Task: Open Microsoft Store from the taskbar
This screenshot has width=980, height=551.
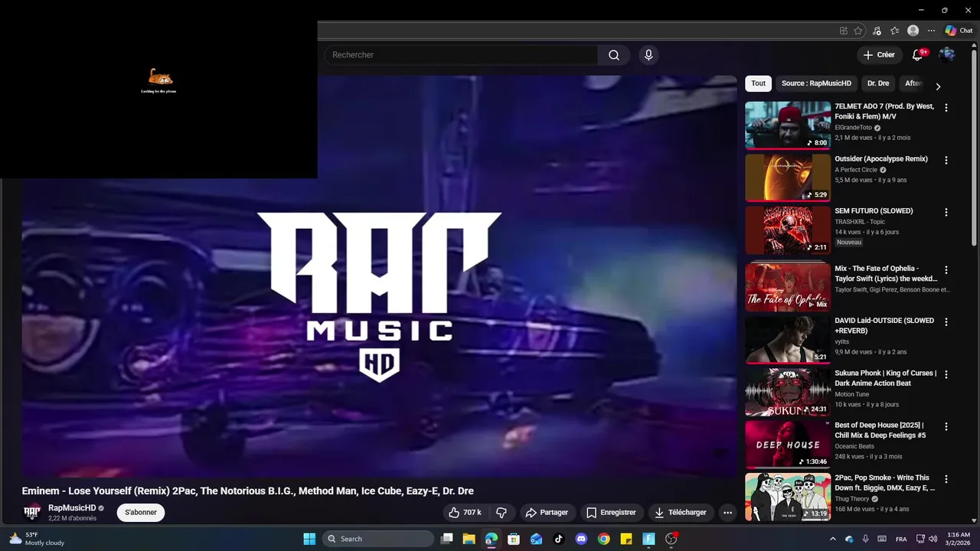Action: pos(514,539)
